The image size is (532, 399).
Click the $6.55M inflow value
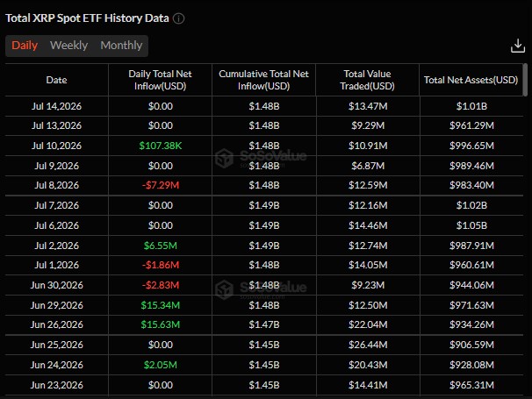(160, 246)
